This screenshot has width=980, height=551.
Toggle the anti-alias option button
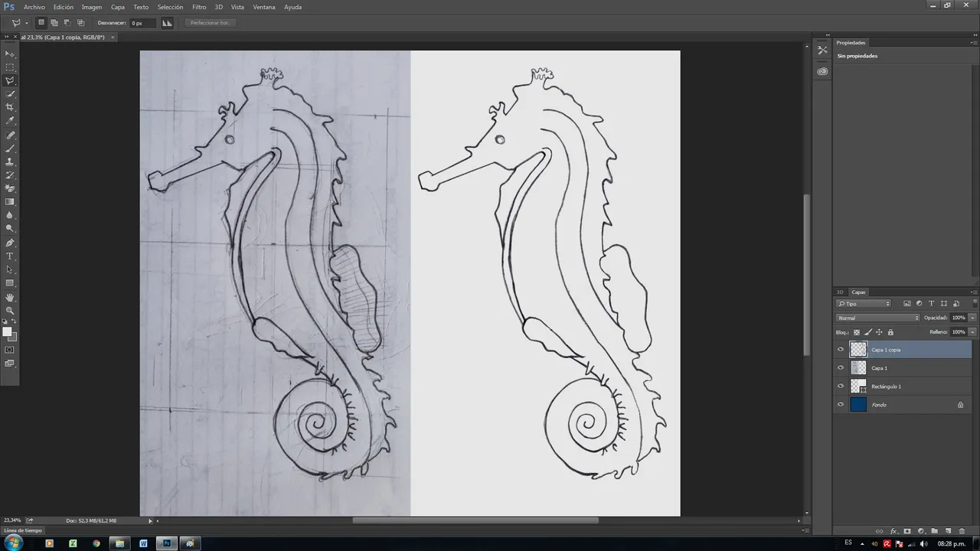(167, 23)
